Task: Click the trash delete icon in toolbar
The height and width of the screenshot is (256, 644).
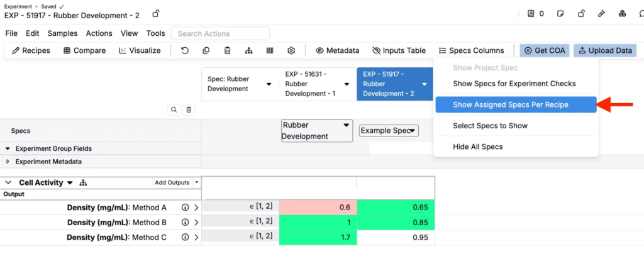Action: coord(228,50)
